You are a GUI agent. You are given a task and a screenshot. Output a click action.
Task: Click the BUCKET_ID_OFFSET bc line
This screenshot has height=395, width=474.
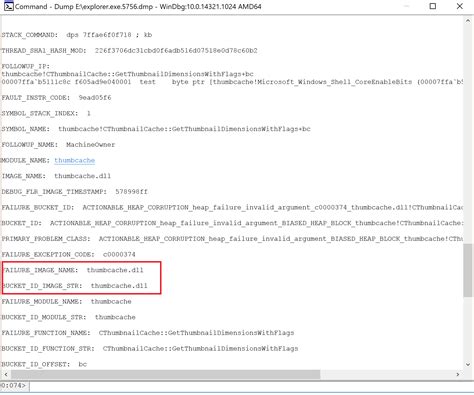pos(44,364)
